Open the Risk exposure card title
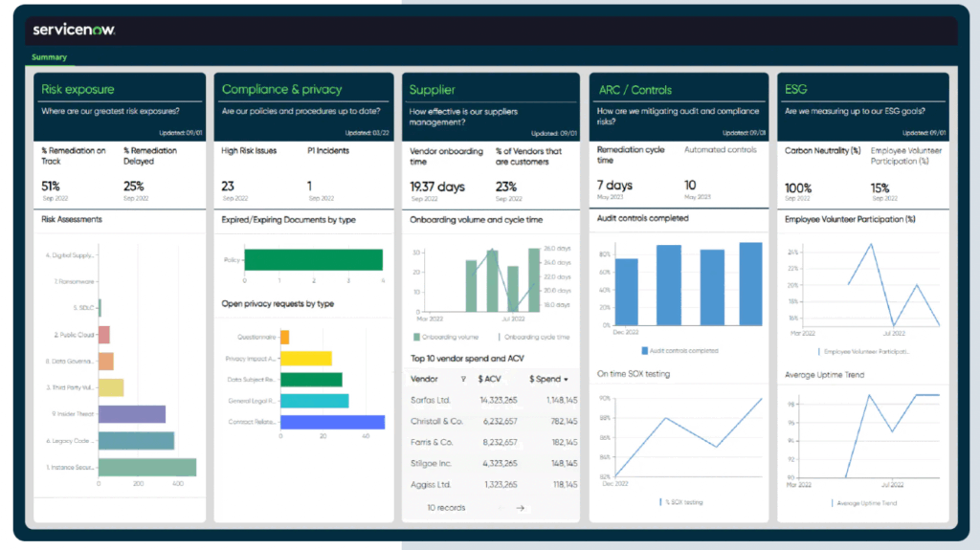 tap(78, 89)
